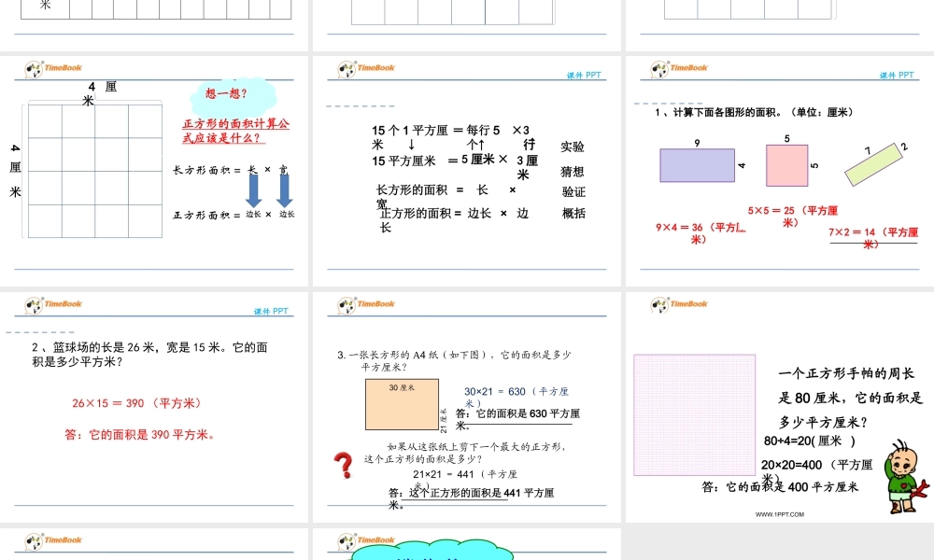Click the word 验证
The height and width of the screenshot is (560, 934).
[573, 191]
